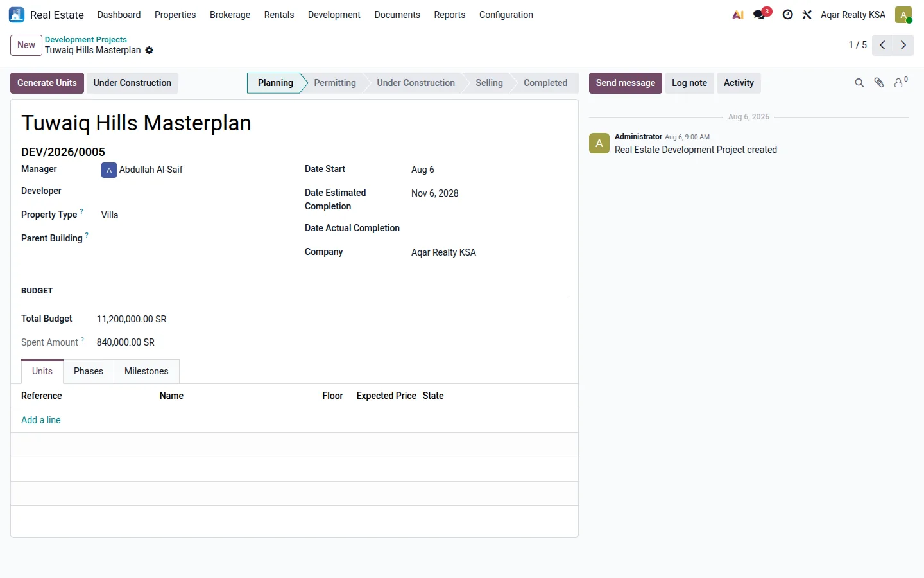The height and width of the screenshot is (578, 924).
Task: Open the Brokerage menu
Action: point(230,15)
